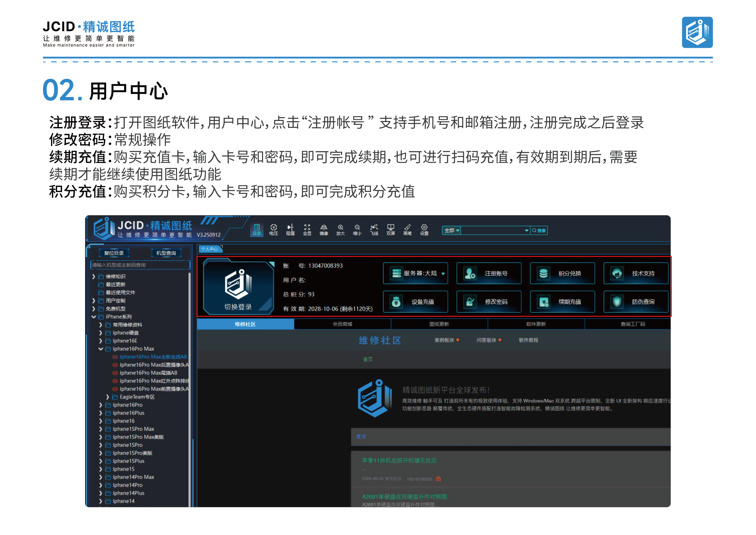Viewport: 756px width, 535px height.
Task: Click the 积分兑换 button
Action: tap(562, 273)
